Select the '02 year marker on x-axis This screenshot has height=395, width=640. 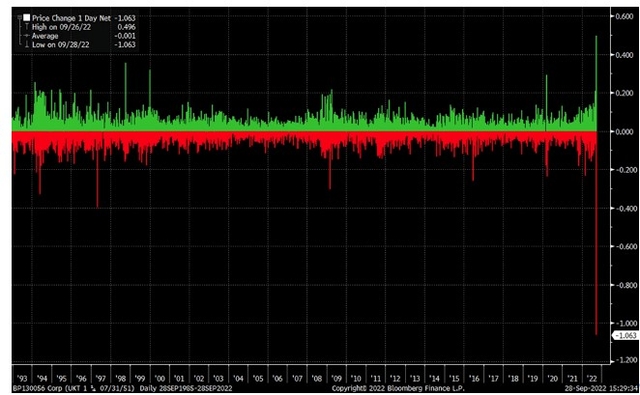click(x=199, y=378)
